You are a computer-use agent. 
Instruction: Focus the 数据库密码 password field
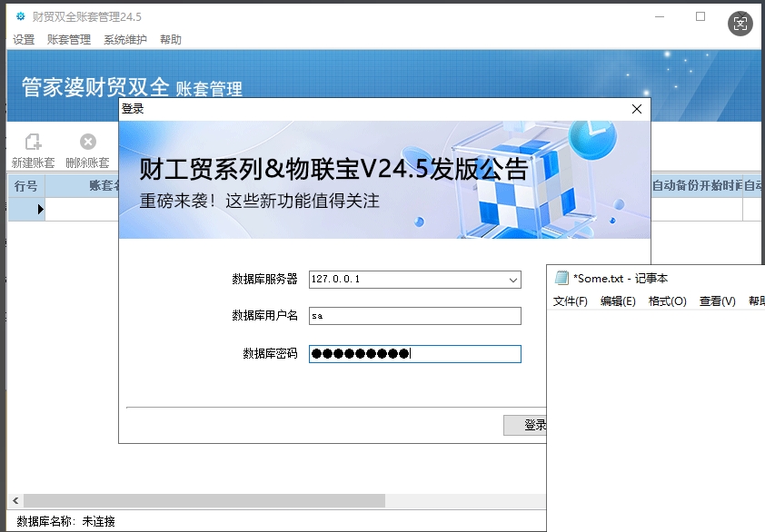point(414,354)
